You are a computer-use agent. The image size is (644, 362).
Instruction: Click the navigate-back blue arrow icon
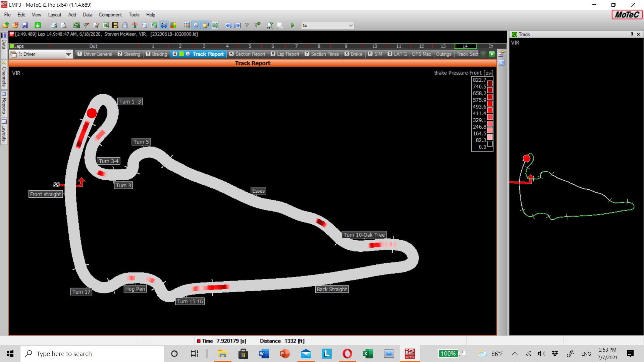click(x=228, y=25)
